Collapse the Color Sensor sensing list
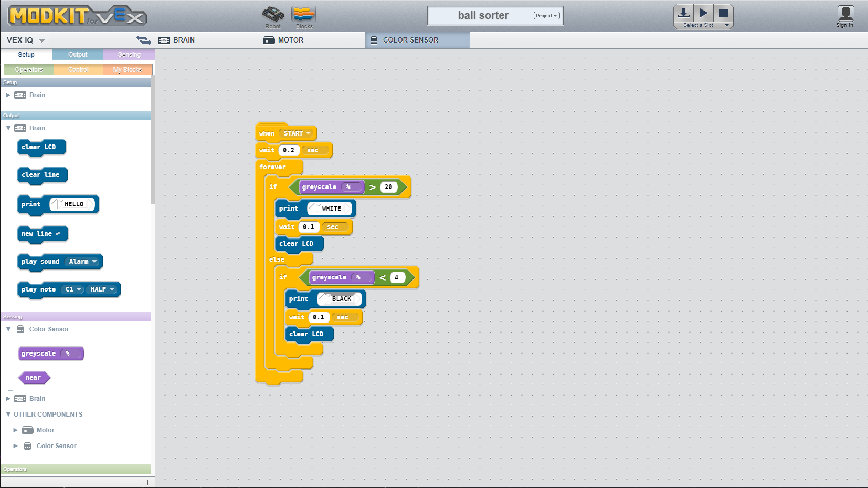This screenshot has width=868, height=488. coord(8,329)
